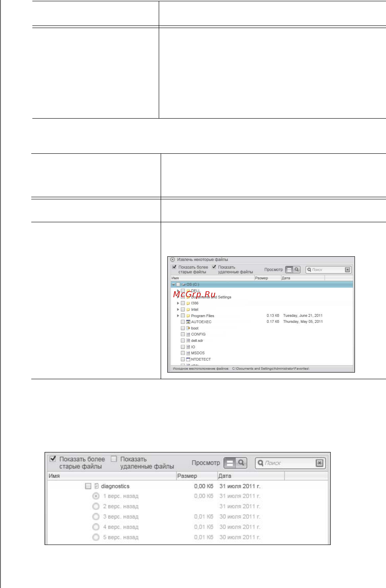The height and width of the screenshot is (588, 386).
Task: Tick the I386 folder checkbox
Action: click(183, 303)
